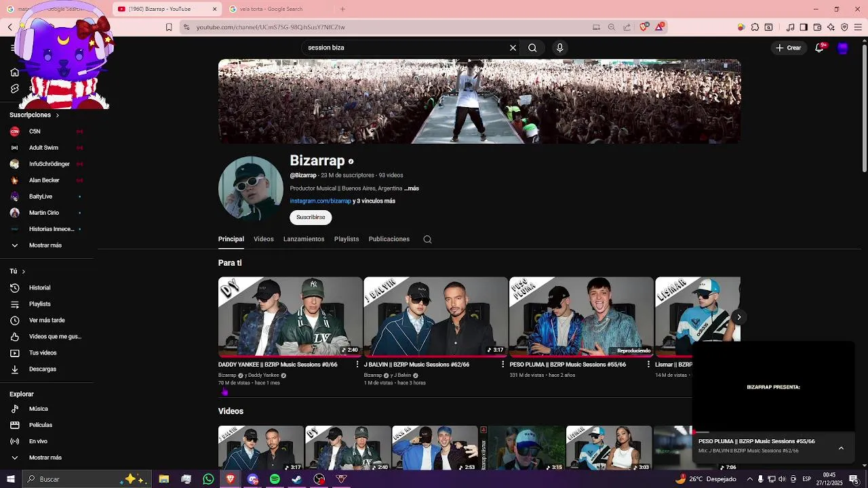Open Steam from the taskbar
868x488 pixels.
coord(297,479)
